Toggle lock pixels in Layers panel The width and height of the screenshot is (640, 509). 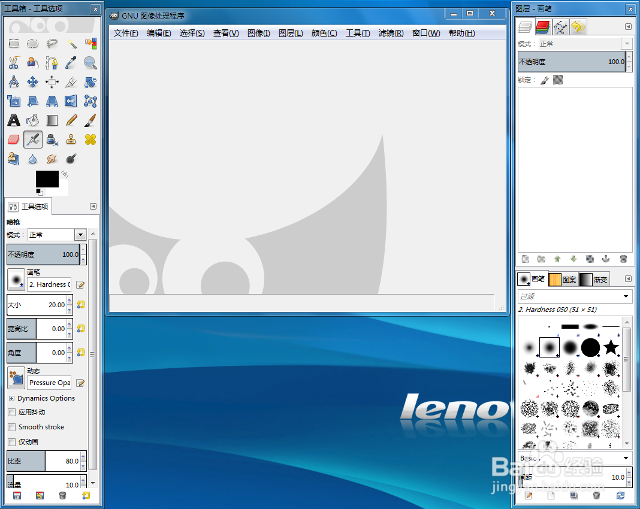(x=544, y=80)
